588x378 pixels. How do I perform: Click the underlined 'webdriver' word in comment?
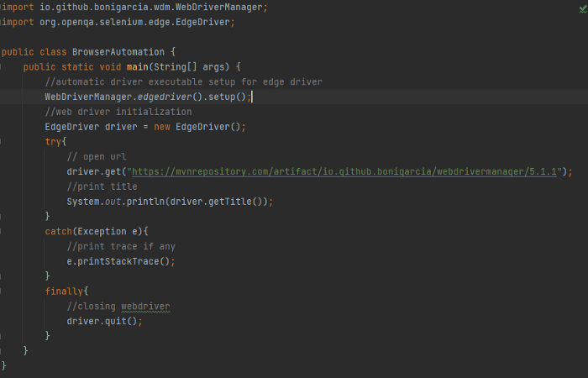[145, 307]
